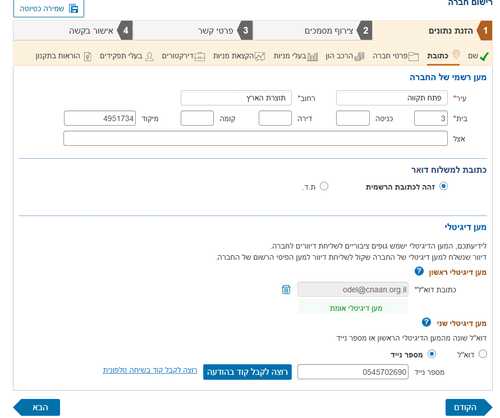500x418 pixels.
Task: Go to step 2 צירוף מסמכים
Action: click(x=313, y=31)
